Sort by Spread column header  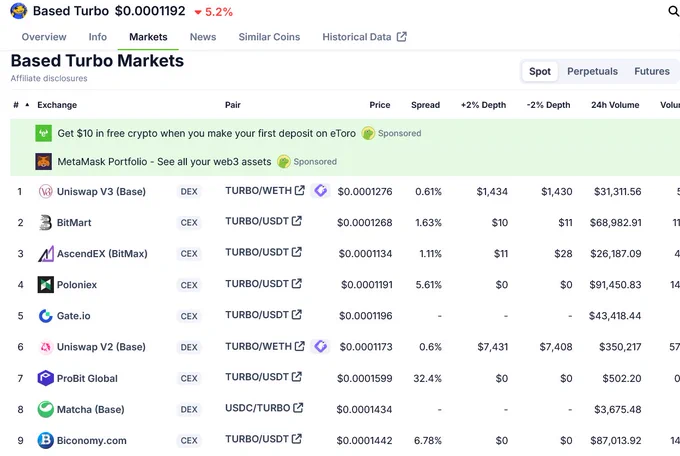[x=425, y=105]
